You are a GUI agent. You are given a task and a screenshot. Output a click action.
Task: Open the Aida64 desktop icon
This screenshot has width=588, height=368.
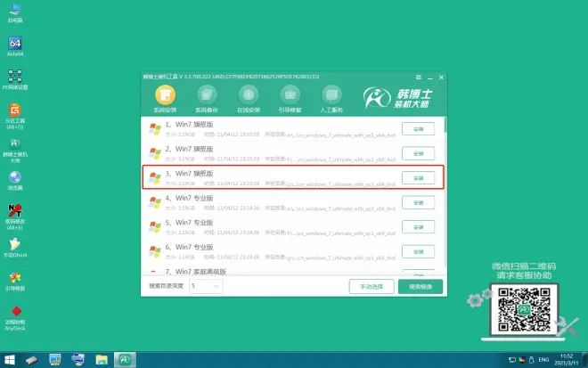(15, 46)
